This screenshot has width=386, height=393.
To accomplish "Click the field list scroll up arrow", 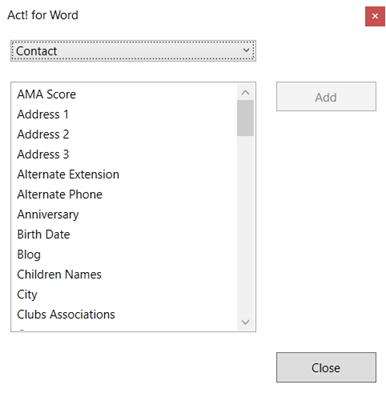I will pos(245,92).
